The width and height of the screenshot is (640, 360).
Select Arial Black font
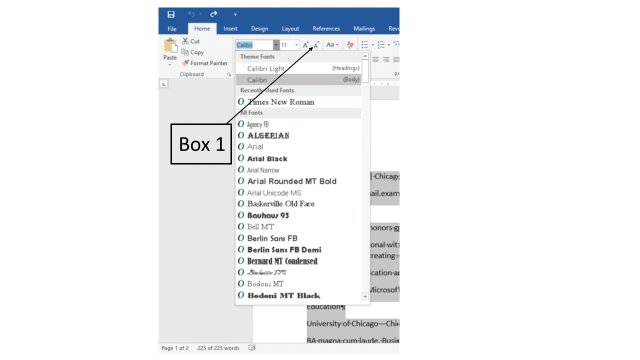tap(298, 158)
